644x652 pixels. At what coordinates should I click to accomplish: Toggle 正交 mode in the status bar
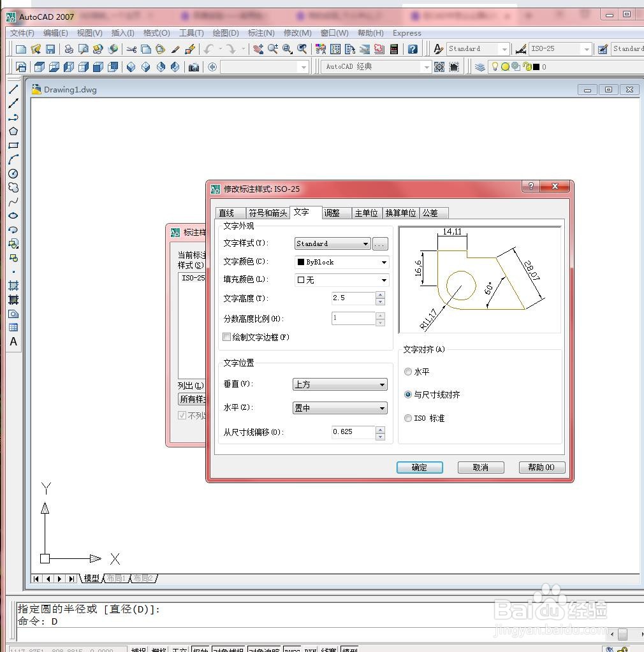click(180, 649)
